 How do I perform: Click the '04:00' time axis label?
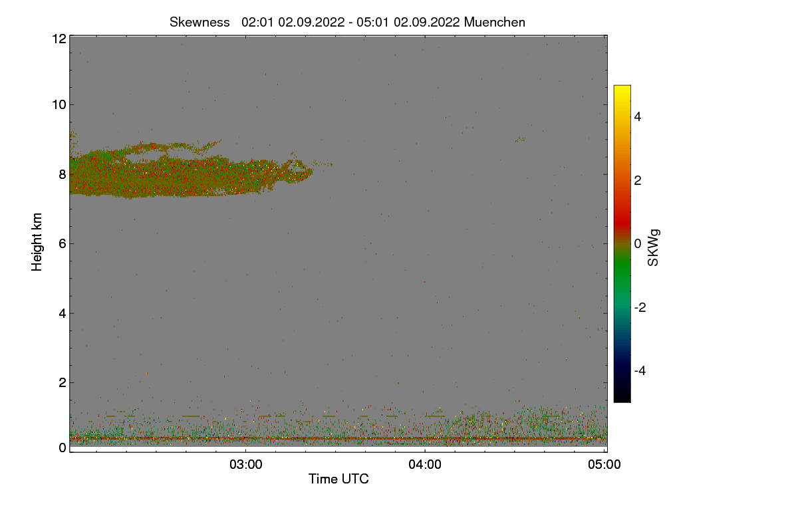(425, 465)
